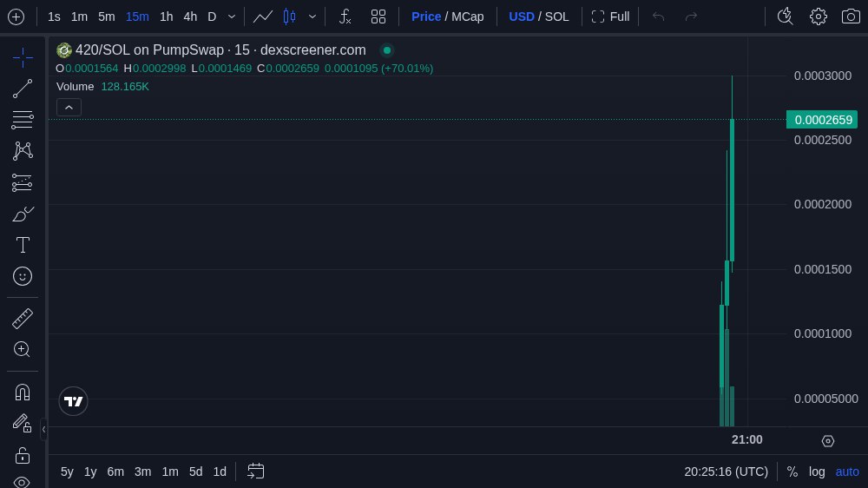Screen dimensions: 868x488
Task: Toggle magnet snapping mode
Action: (23, 392)
